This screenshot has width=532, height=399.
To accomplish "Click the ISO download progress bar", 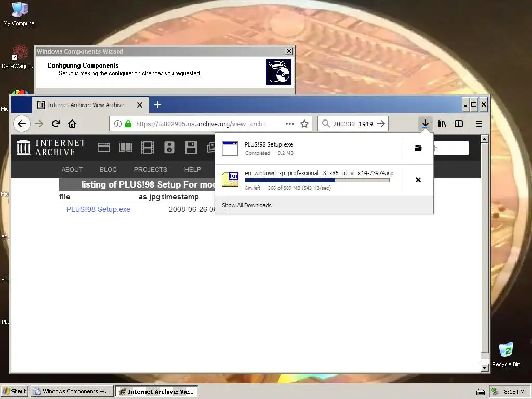I will point(317,180).
